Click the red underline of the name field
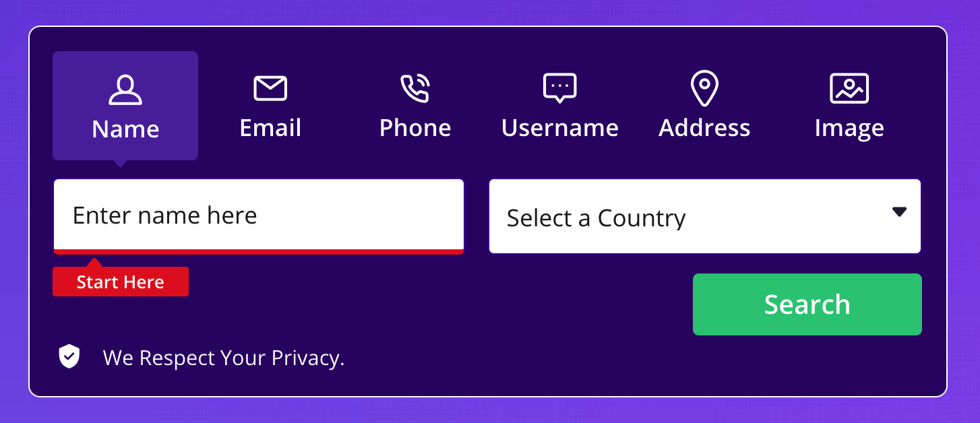This screenshot has width=980, height=423. coord(259,251)
